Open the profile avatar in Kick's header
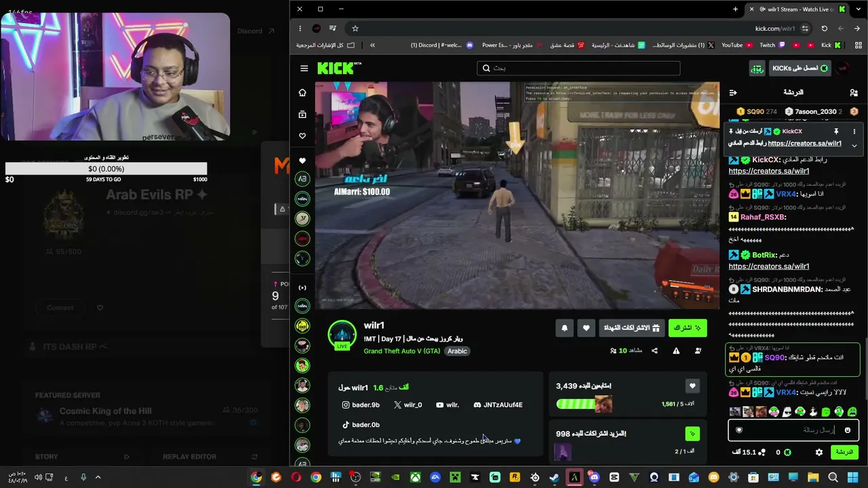868x488 pixels. coord(843,68)
